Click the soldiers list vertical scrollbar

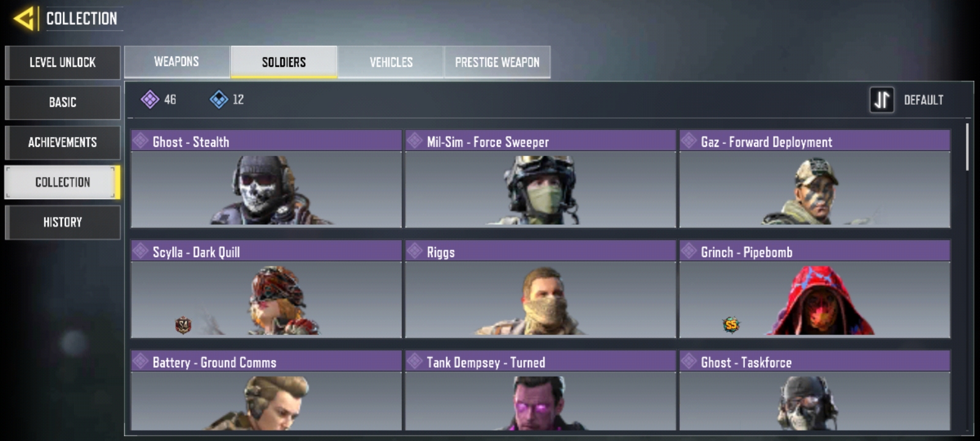(x=967, y=147)
